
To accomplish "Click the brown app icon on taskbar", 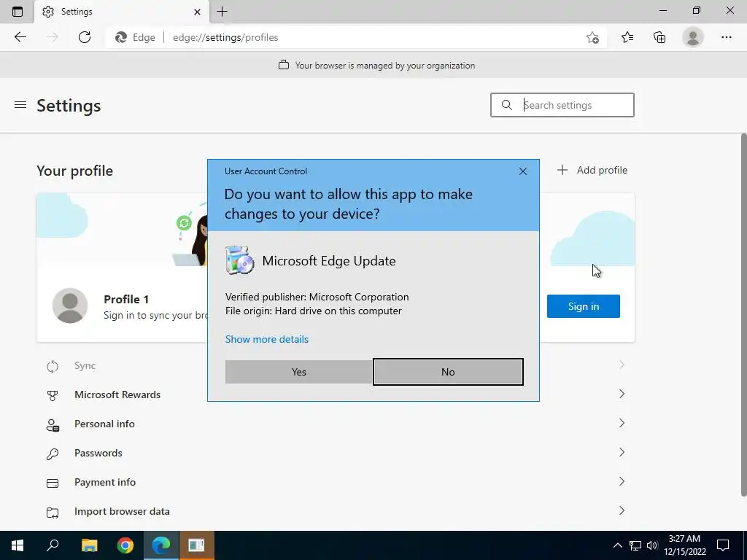I will (196, 545).
